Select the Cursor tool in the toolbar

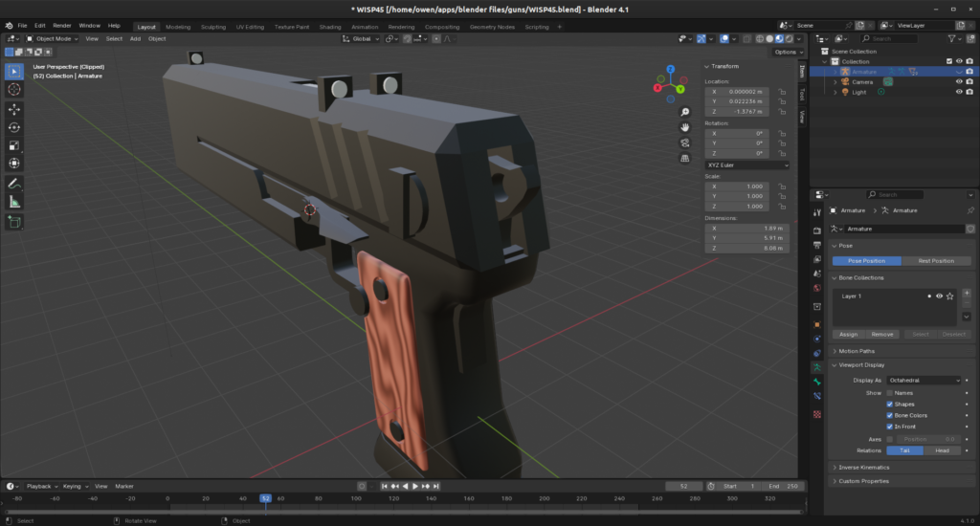pyautogui.click(x=14, y=89)
